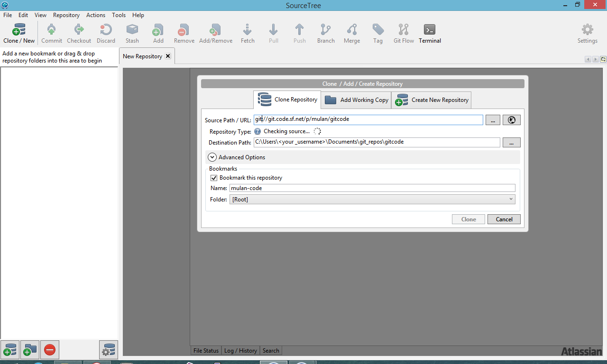Click the add bookmark folder icon at sidebar bottom

pyautogui.click(x=30, y=350)
